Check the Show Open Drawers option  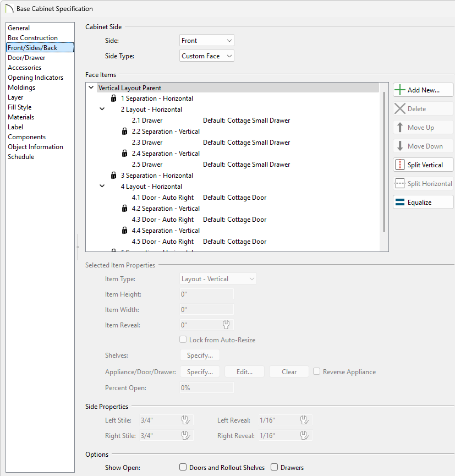tap(274, 467)
